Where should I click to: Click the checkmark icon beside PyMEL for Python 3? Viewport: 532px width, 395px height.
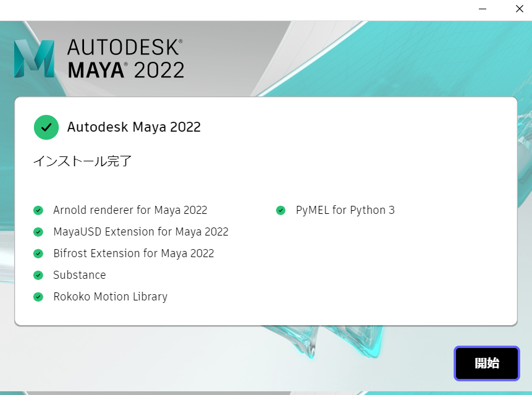[x=281, y=210]
